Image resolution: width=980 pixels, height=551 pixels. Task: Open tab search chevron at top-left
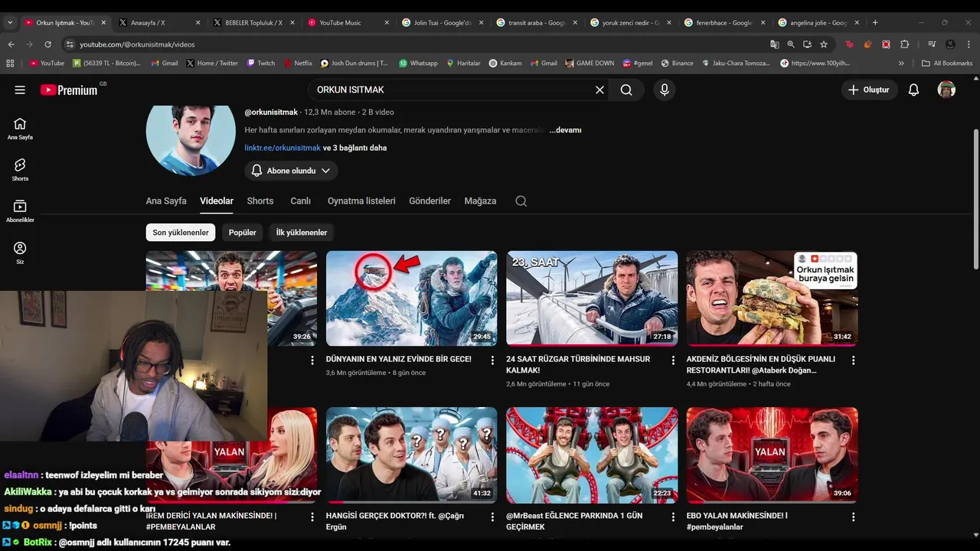[x=10, y=23]
